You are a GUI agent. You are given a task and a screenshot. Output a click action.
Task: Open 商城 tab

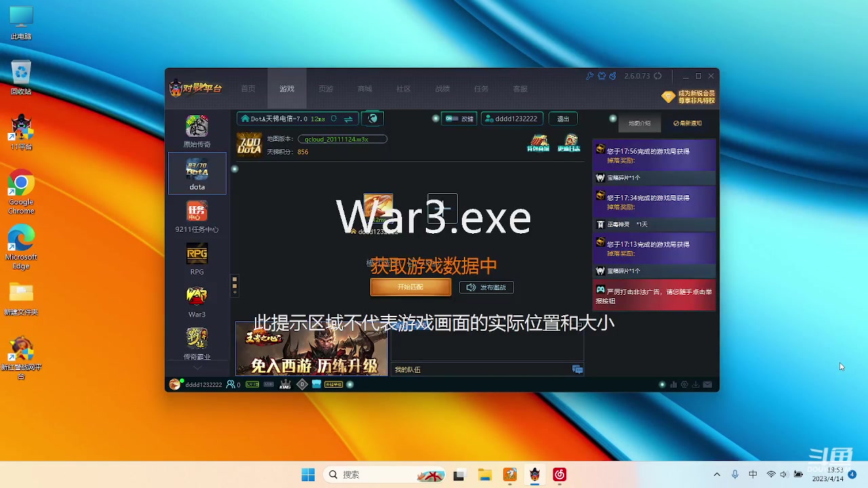[365, 89]
